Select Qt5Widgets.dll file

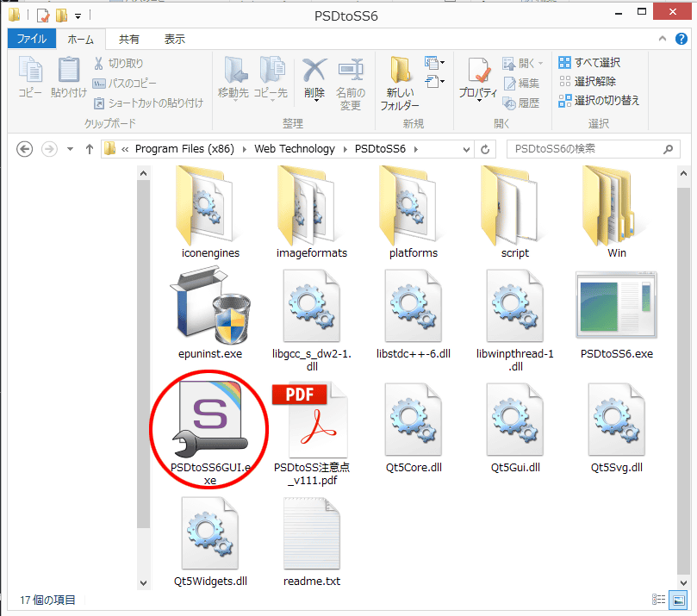[210, 542]
